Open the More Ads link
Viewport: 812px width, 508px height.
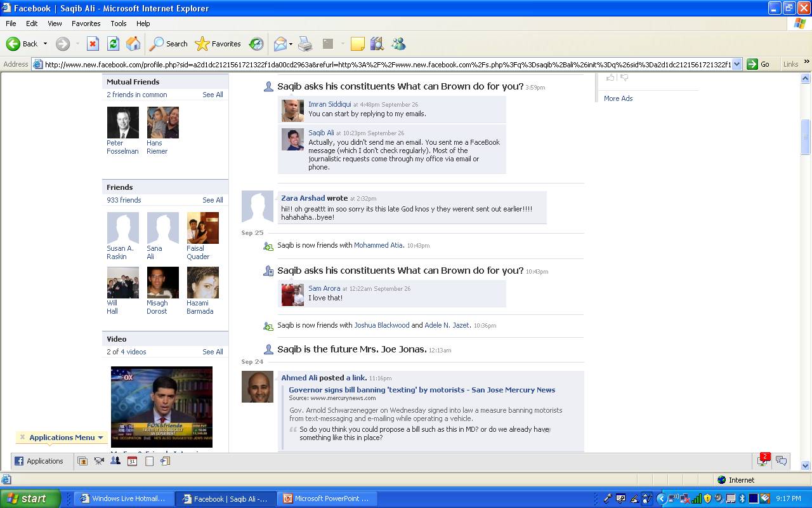[x=618, y=98]
